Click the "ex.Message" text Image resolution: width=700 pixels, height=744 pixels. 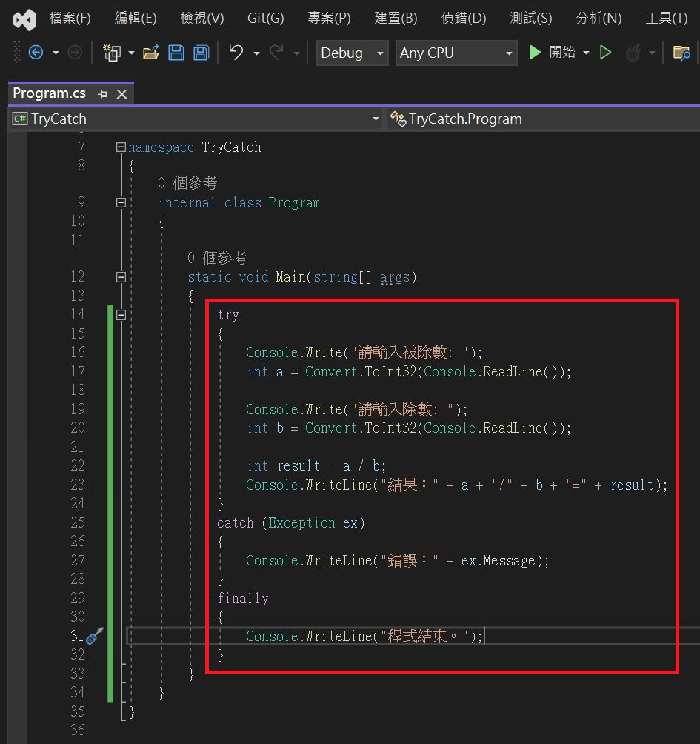[498, 561]
